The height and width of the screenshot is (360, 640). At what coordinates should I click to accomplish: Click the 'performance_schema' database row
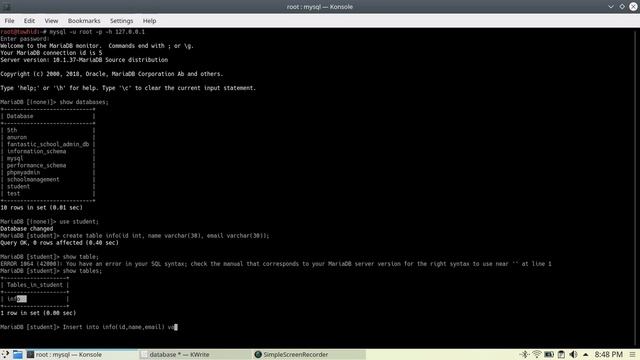click(x=36, y=165)
